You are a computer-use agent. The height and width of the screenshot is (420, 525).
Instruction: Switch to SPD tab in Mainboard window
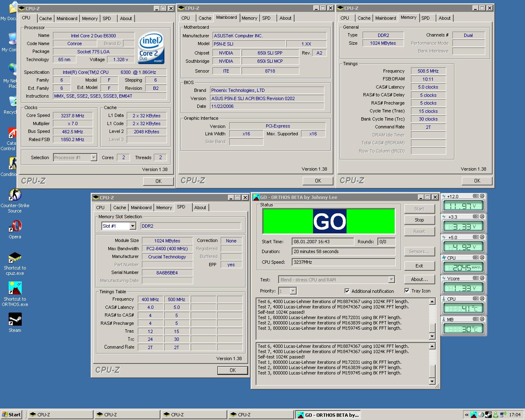(266, 18)
